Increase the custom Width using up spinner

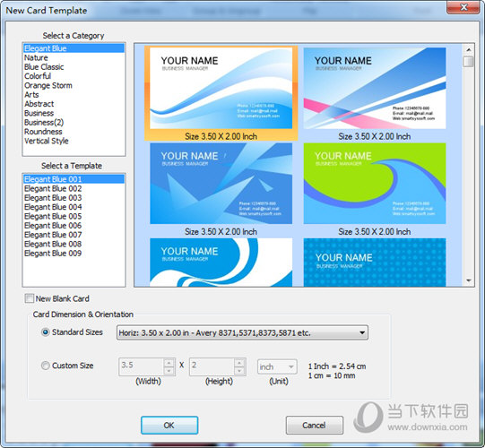[169, 363]
